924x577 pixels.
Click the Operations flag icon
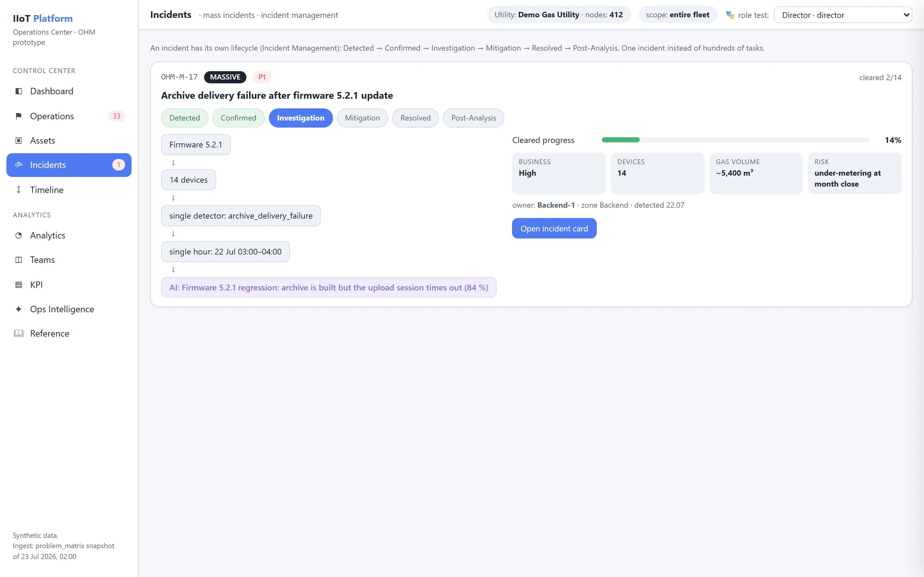(18, 116)
